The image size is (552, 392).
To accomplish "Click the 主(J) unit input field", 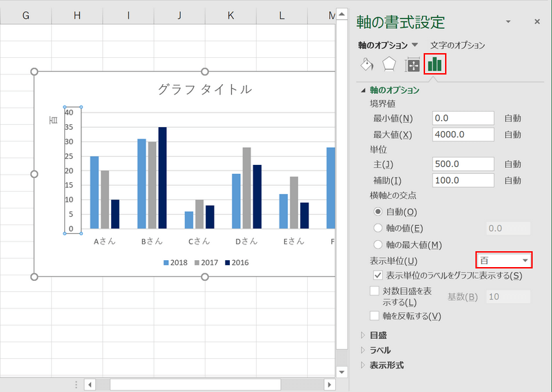I will tap(463, 164).
